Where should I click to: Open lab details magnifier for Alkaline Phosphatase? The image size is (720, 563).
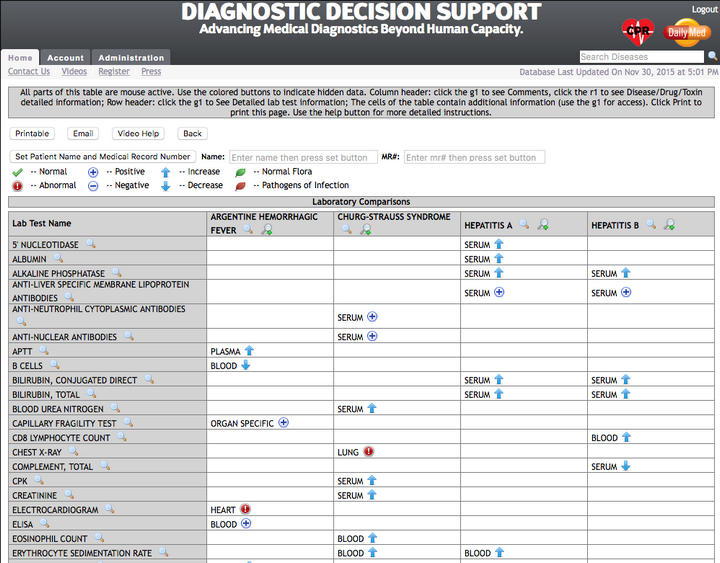point(117,272)
